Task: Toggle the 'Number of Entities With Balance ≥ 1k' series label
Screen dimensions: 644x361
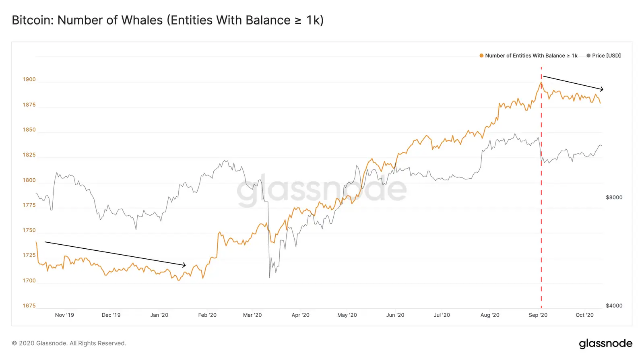Action: (x=531, y=56)
